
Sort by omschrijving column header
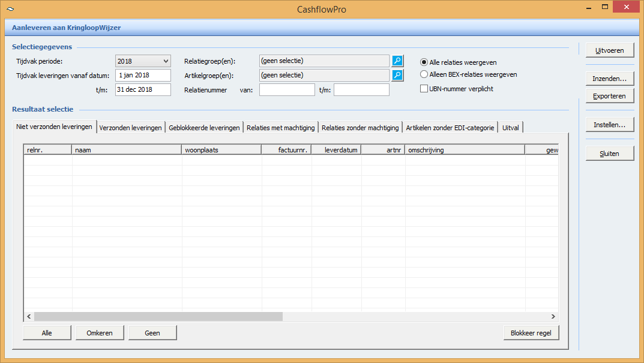pos(465,150)
